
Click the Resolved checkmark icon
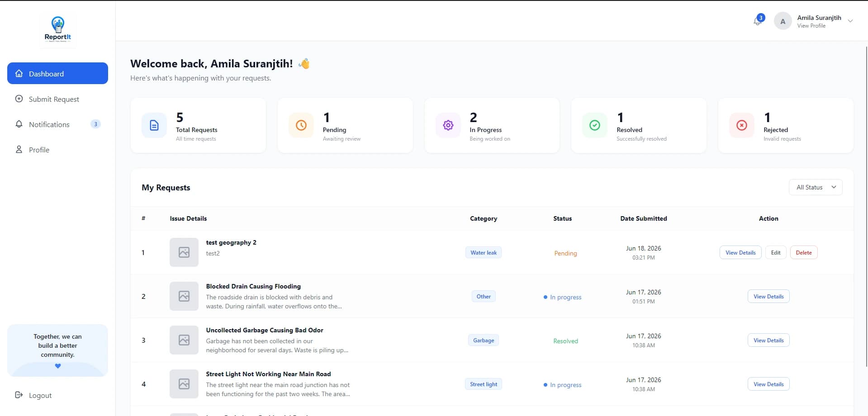click(x=595, y=125)
